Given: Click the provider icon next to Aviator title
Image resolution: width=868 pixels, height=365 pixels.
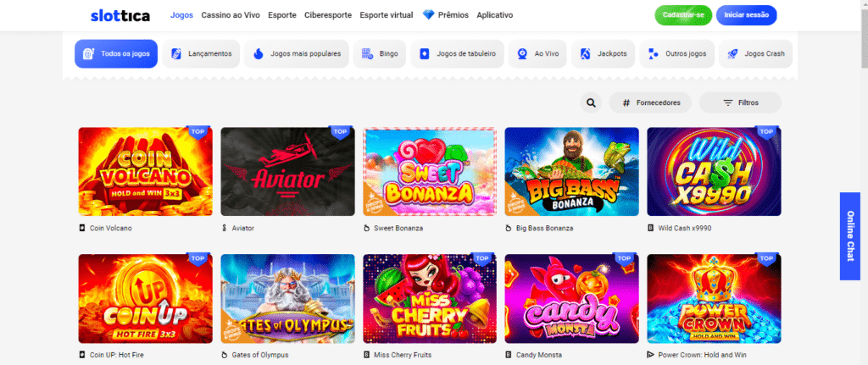Looking at the screenshot, I should pos(224,228).
